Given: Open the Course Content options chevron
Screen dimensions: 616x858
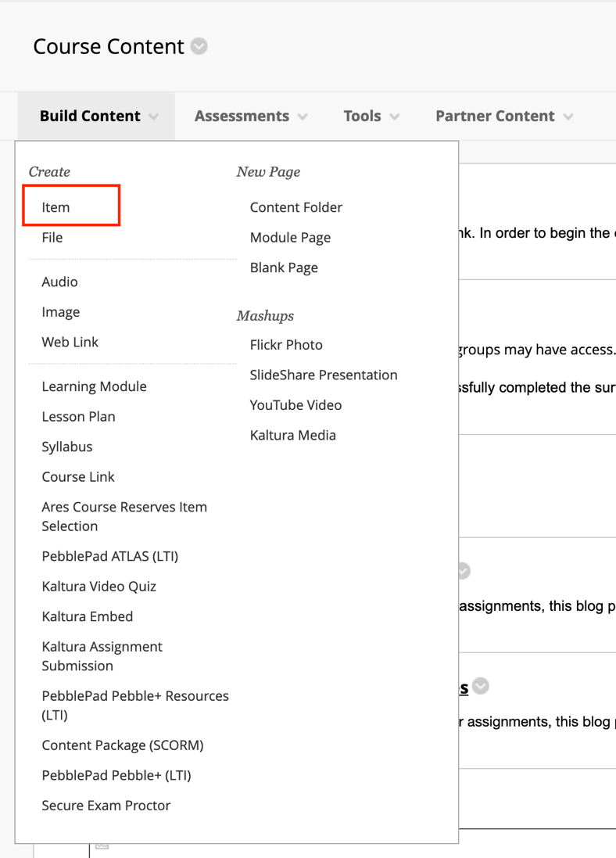Looking at the screenshot, I should click(x=199, y=47).
